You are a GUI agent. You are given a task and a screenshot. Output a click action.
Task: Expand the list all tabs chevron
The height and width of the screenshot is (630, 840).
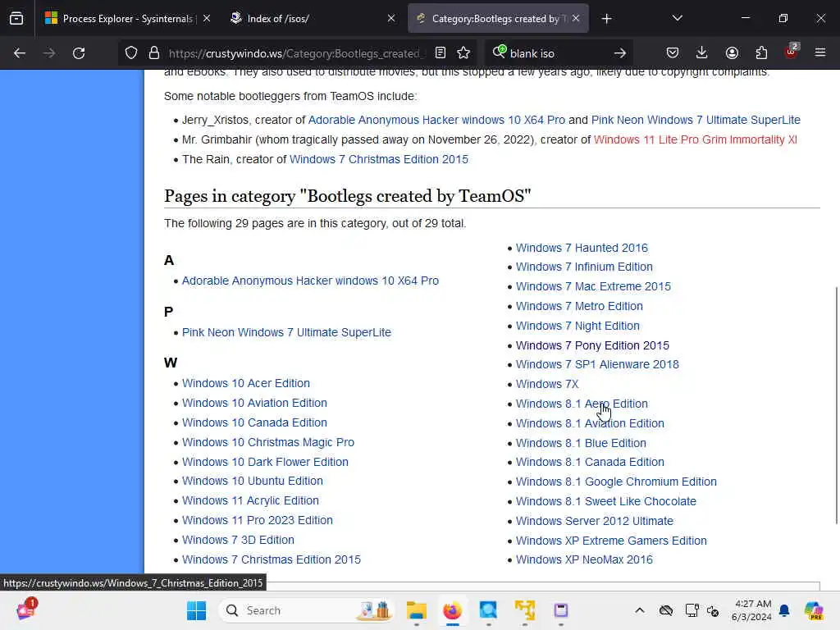677,18
